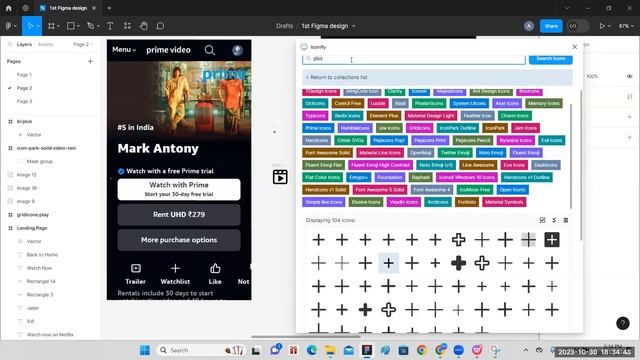Select the Comment tool
Viewport: 640px width, 360px height.
[160, 26]
